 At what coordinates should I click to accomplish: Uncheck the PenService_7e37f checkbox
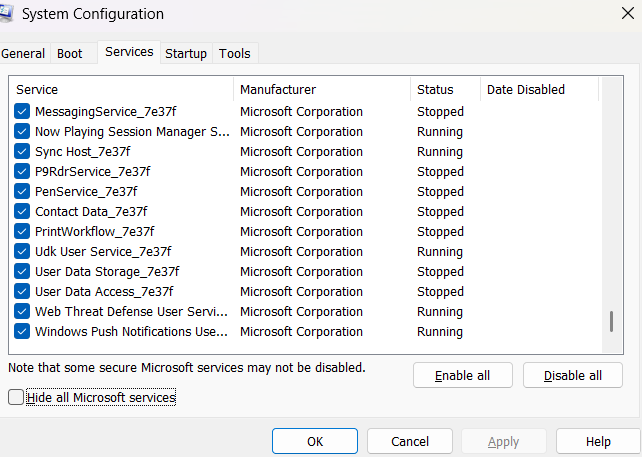(x=22, y=192)
